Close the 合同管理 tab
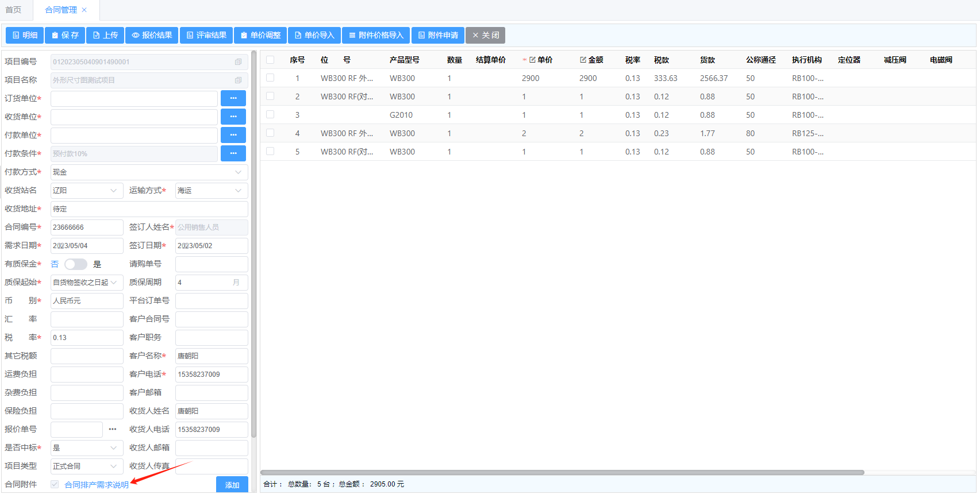This screenshot has height=494, width=980. [x=84, y=10]
